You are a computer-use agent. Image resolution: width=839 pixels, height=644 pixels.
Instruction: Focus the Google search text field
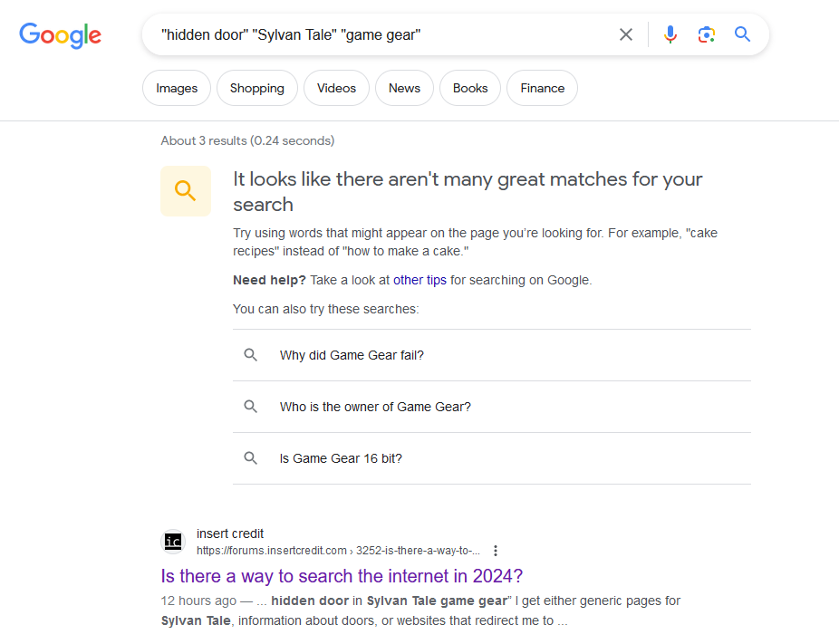[382, 34]
